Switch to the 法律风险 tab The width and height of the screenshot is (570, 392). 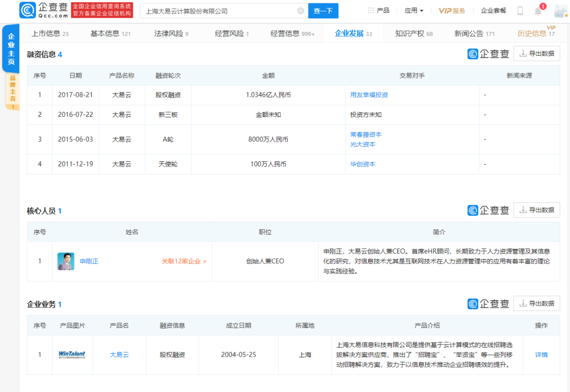tap(171, 34)
